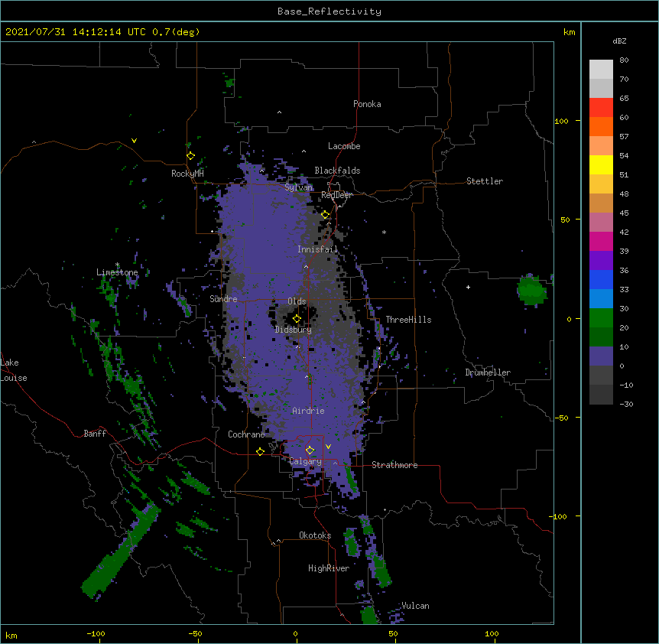Pick the green 20-30 dBZ legend swatch
The image size is (659, 644).
point(601,318)
